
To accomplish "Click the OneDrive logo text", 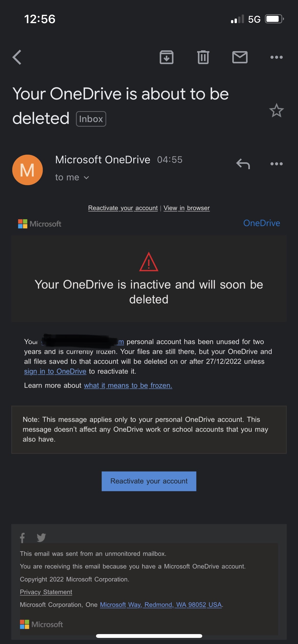I will click(x=262, y=223).
